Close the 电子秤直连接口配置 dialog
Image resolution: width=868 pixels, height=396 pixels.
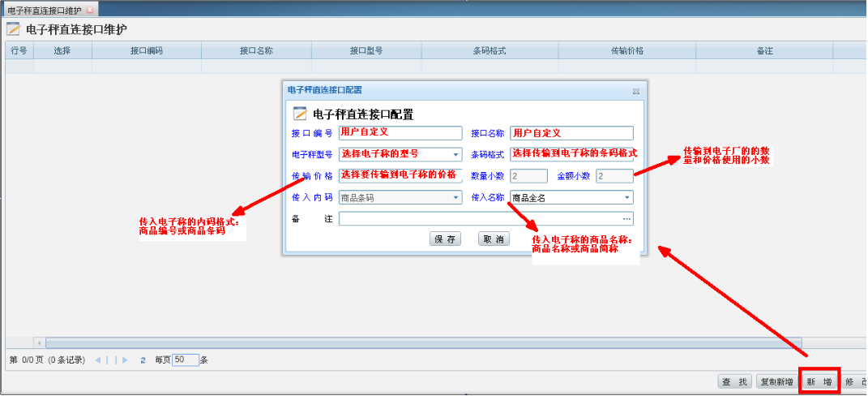tap(636, 91)
